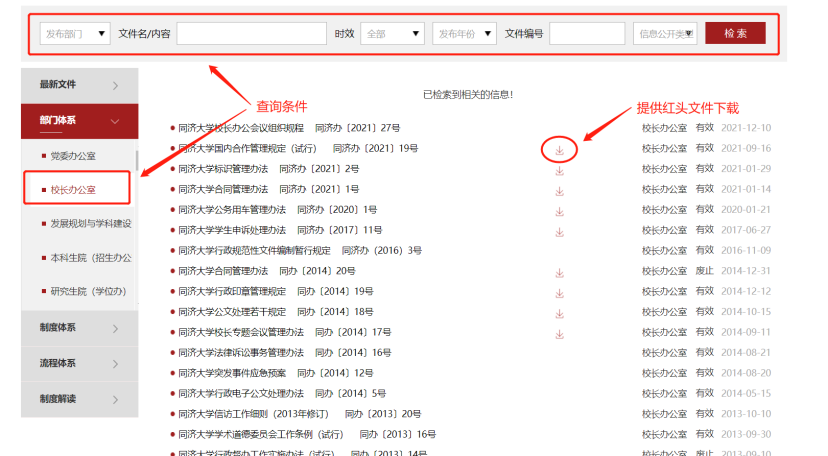
Task: Open the 发布部门 dropdown
Action: coord(75,34)
